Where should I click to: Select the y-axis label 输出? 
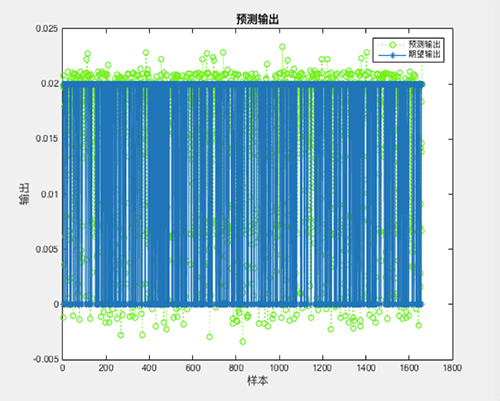tap(24, 194)
